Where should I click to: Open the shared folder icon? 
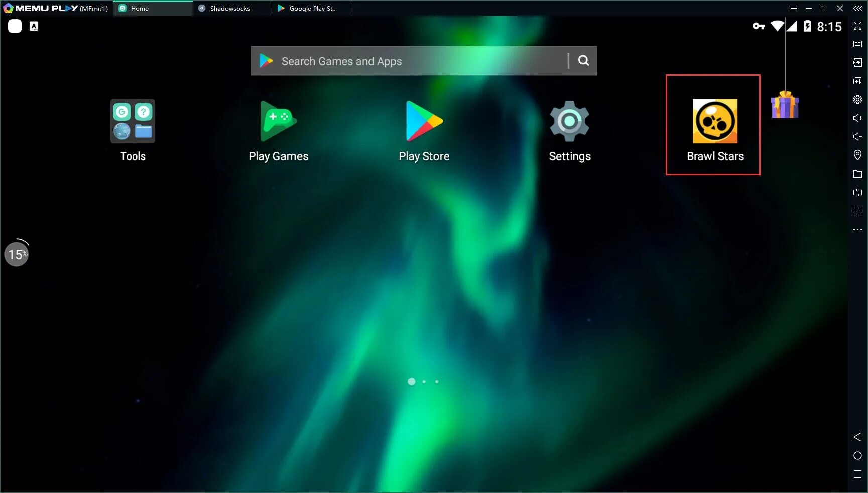click(857, 174)
